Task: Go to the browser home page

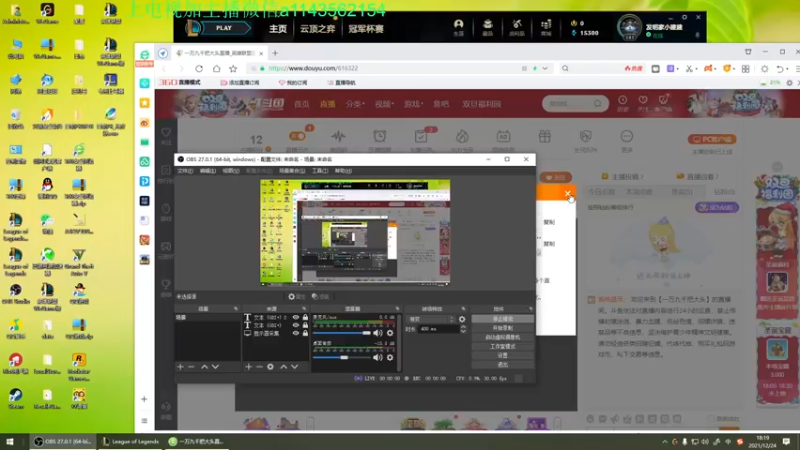Action: tap(216, 68)
